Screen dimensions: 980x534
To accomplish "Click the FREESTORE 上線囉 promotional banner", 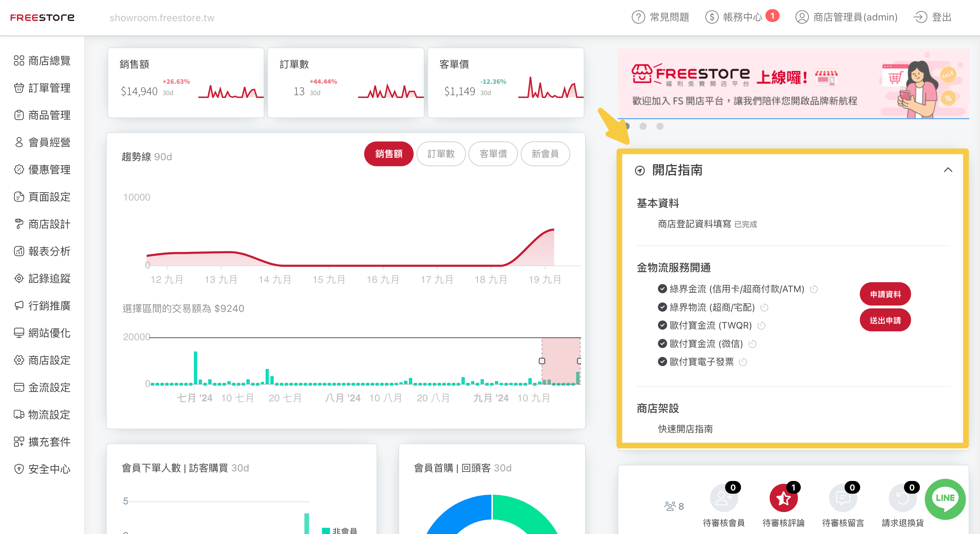I will (x=793, y=83).
